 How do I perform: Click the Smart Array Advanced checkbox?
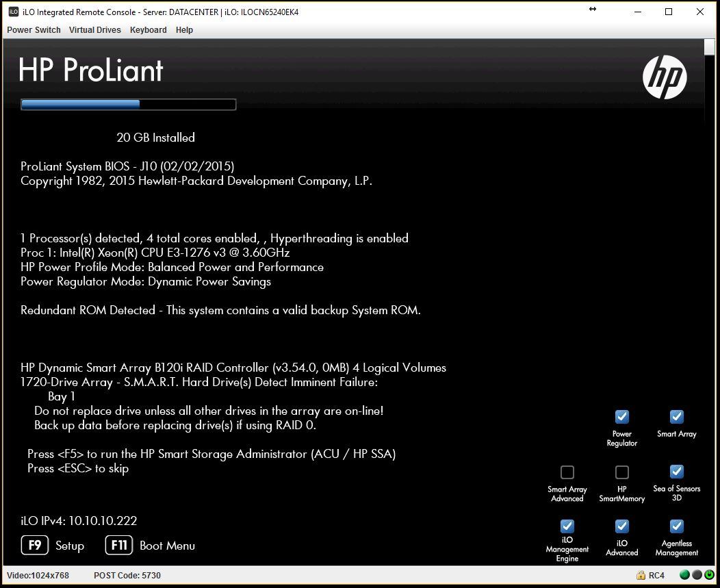[567, 472]
